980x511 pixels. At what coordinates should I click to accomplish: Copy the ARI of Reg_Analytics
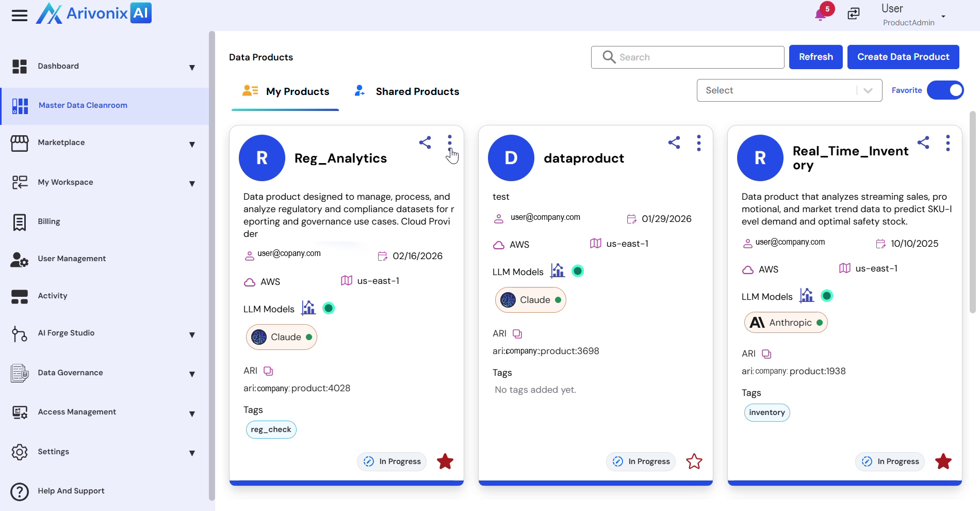[268, 371]
